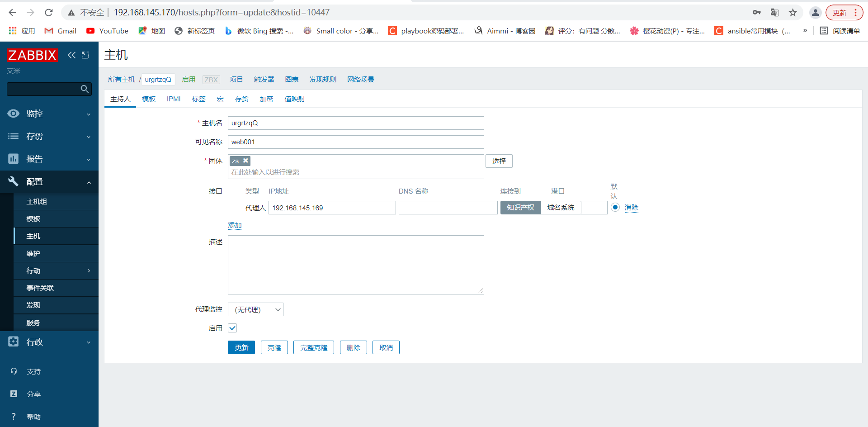Open the 触发器 link

pyautogui.click(x=264, y=80)
